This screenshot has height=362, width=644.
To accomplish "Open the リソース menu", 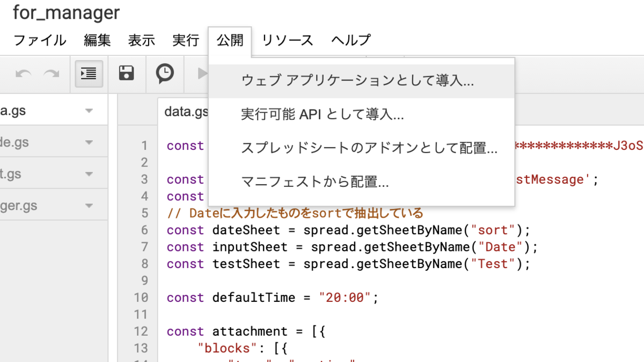I will [287, 40].
